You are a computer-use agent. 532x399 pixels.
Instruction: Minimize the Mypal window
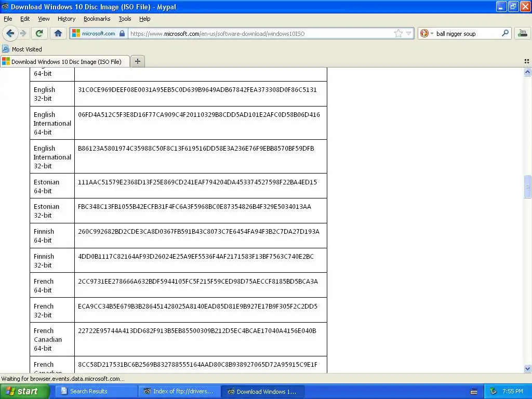[x=501, y=6]
